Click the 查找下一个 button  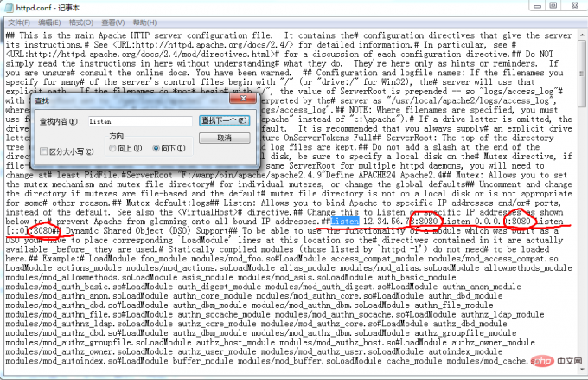coord(224,120)
